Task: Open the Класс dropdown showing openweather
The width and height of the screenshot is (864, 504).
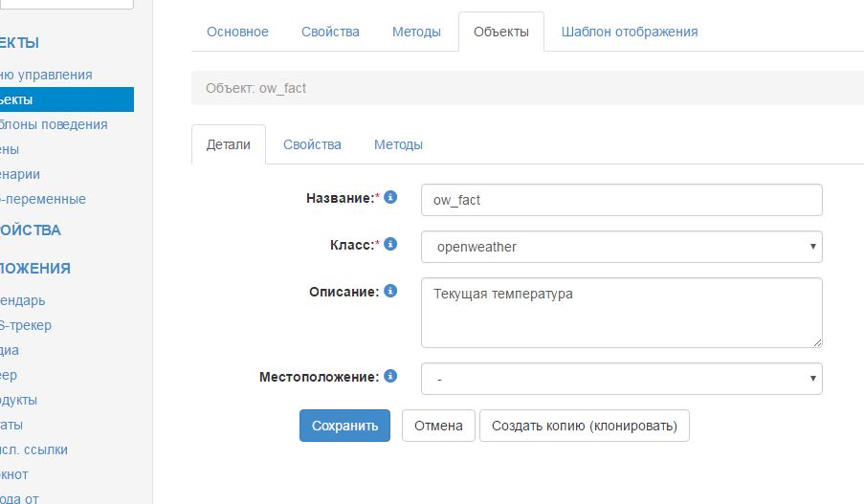Action: click(x=621, y=247)
